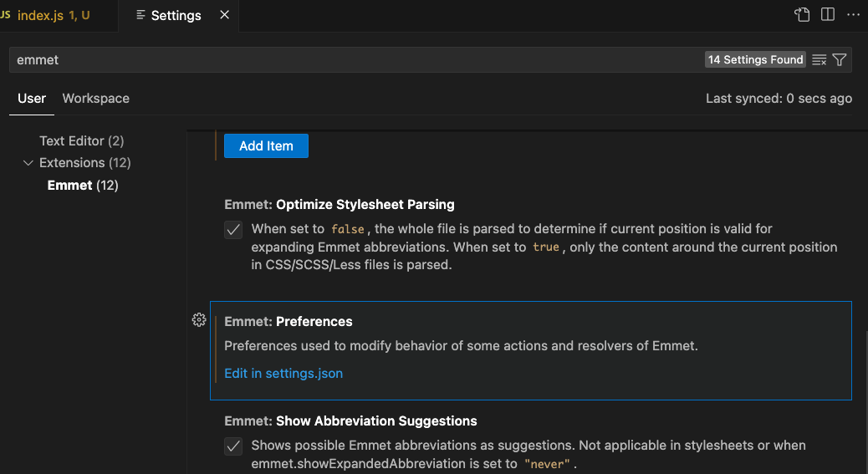The width and height of the screenshot is (868, 474).
Task: Open the editor More Actions ellipsis menu
Action: [x=854, y=15]
